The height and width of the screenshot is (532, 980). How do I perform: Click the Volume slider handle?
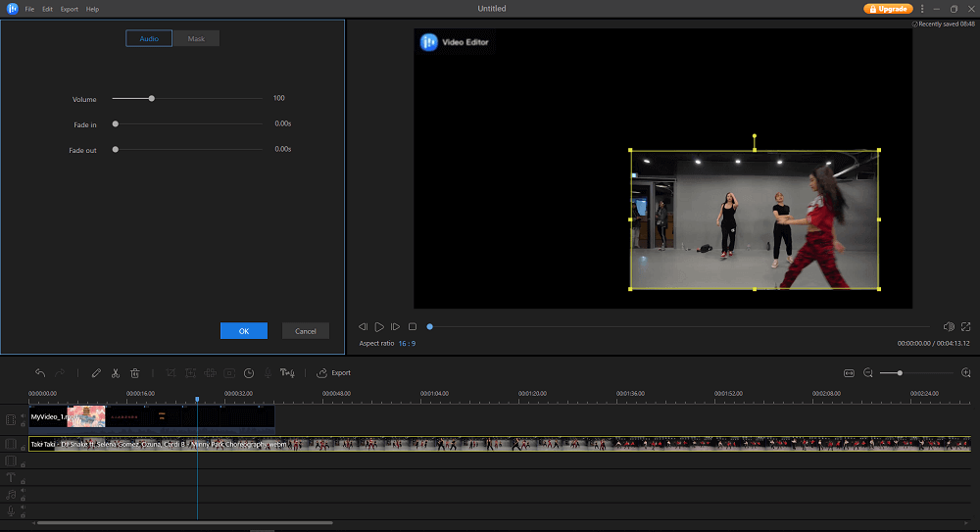(x=152, y=98)
